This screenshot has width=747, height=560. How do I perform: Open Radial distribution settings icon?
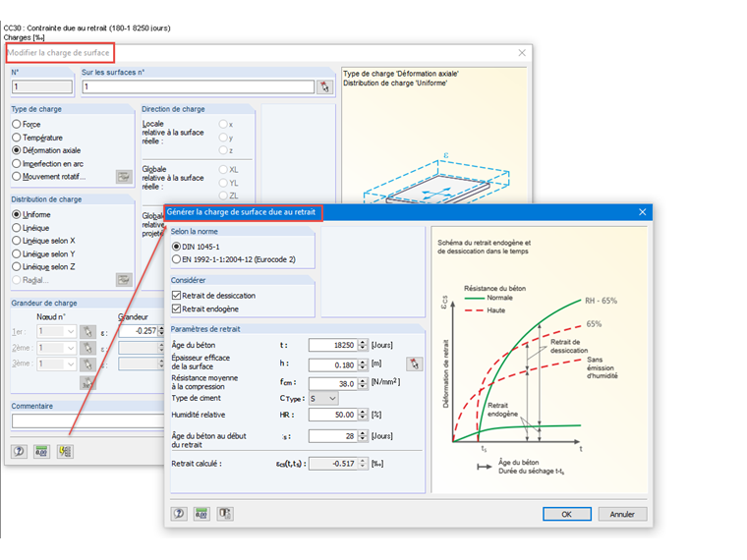124,280
